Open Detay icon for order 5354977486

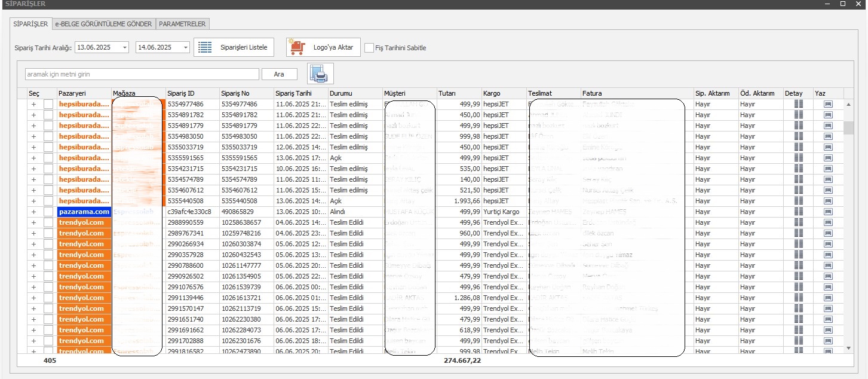pyautogui.click(x=798, y=104)
